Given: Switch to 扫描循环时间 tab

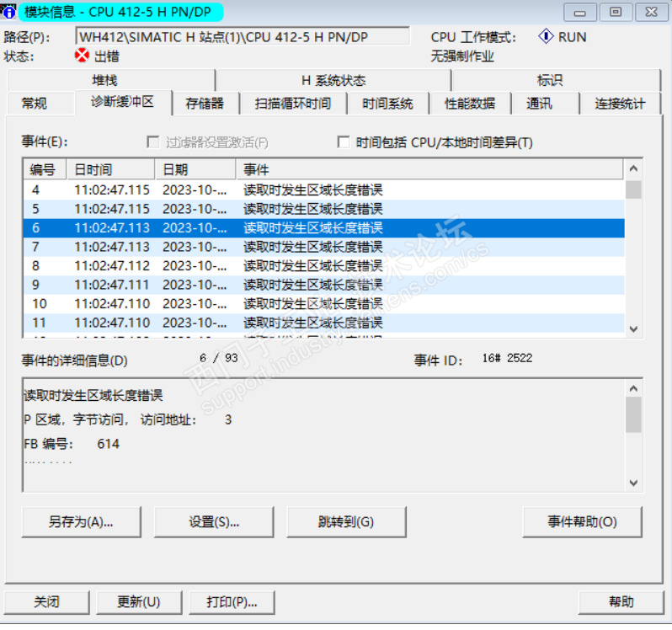Looking at the screenshot, I should [x=294, y=104].
